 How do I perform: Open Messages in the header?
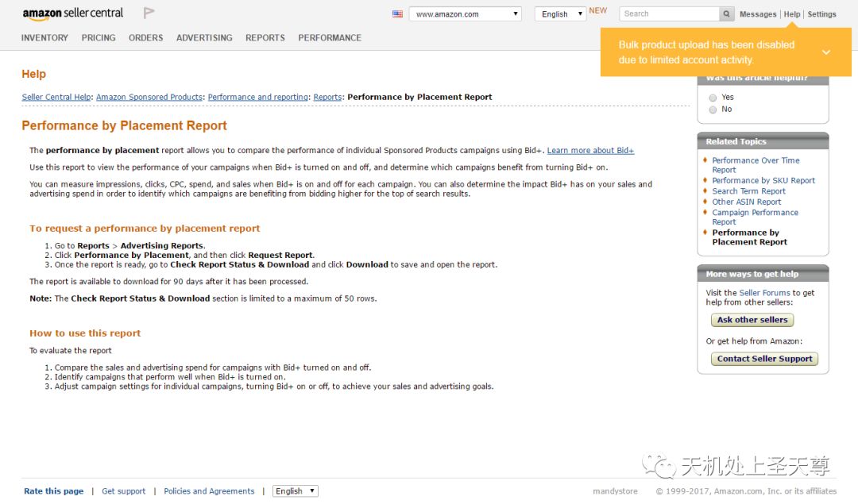758,14
